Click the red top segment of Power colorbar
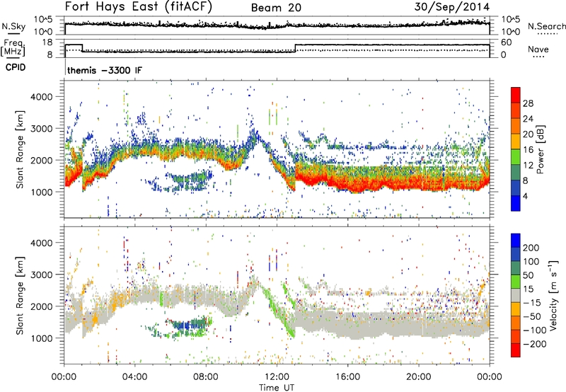 [516, 95]
